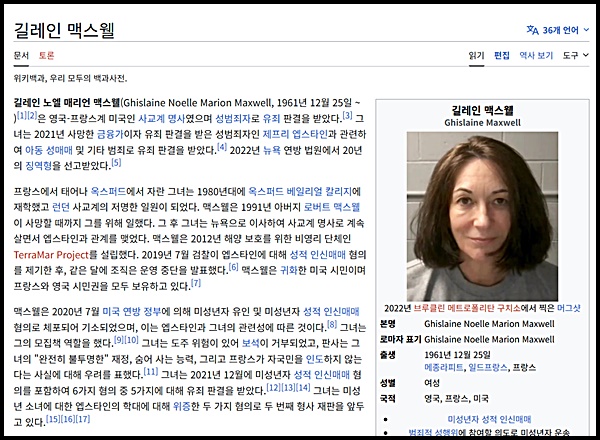Switch to the 문서 tab
Image resolution: width=600 pixels, height=440 pixels.
(x=21, y=55)
